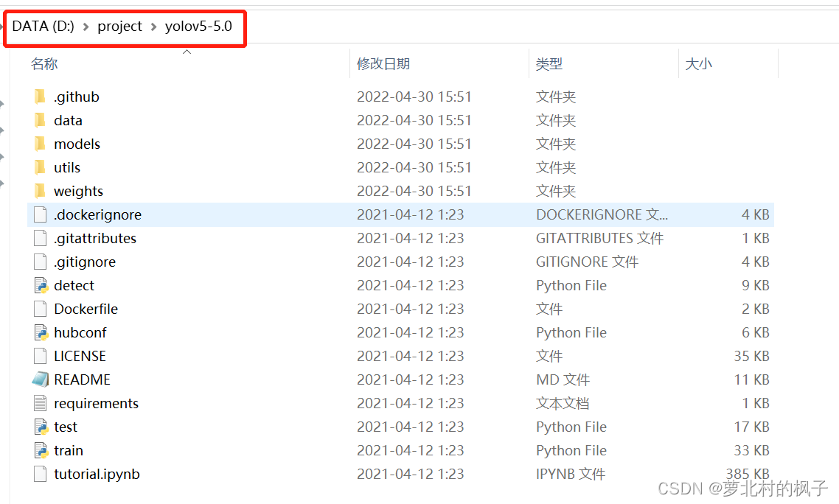Click the 文本文档 type cell
The width and height of the screenshot is (839, 504).
pos(563,403)
